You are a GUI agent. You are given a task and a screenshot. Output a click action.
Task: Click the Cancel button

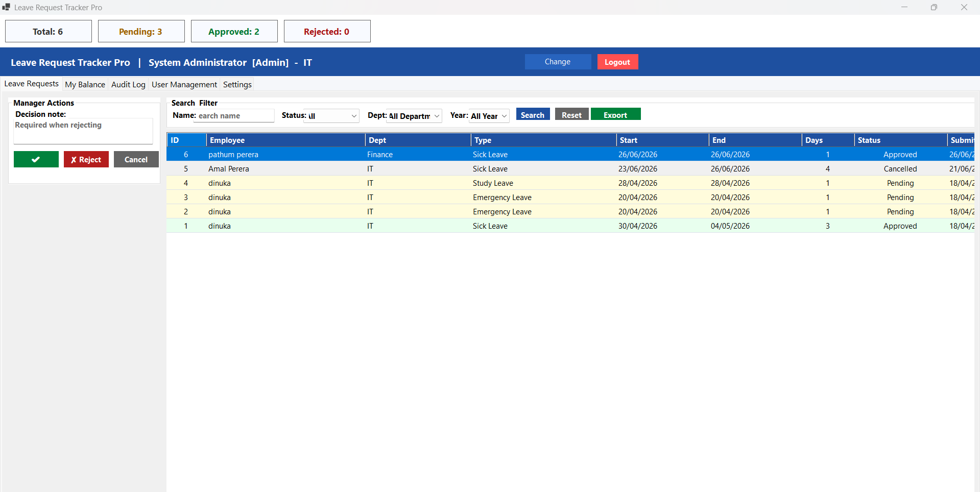click(x=136, y=159)
